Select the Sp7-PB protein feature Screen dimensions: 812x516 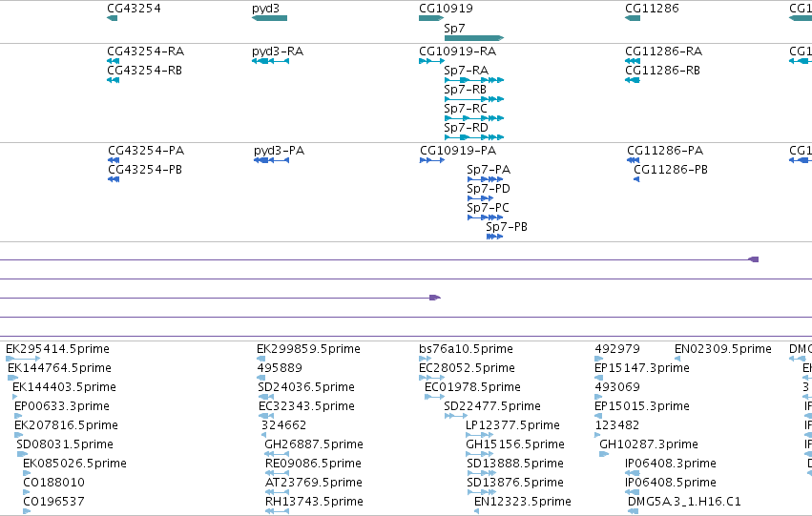[x=494, y=237]
